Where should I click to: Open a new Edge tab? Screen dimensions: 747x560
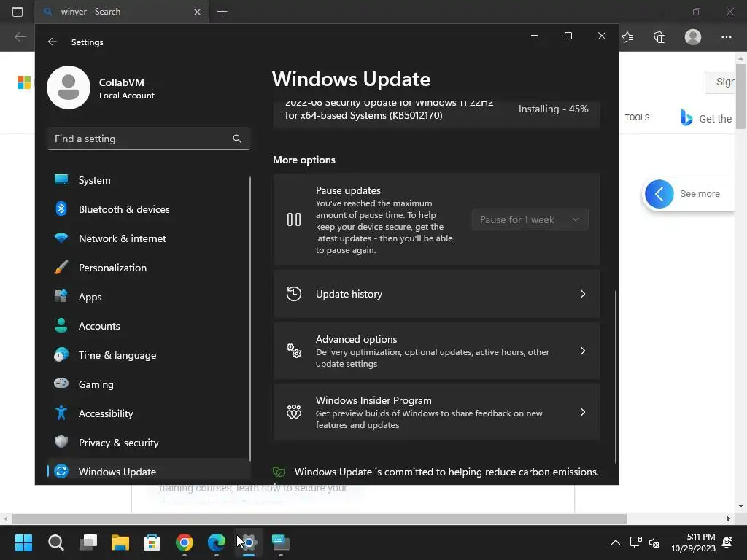click(222, 12)
